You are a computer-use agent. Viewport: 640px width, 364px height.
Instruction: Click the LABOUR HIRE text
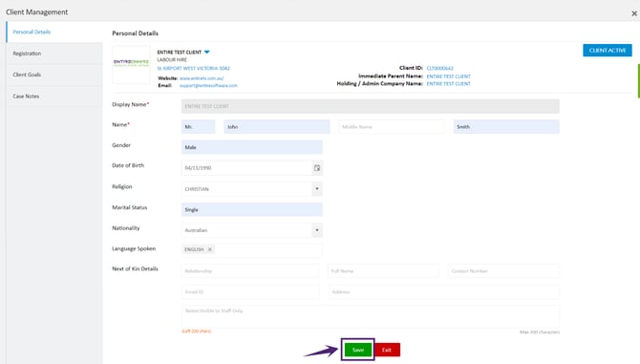[x=172, y=59]
